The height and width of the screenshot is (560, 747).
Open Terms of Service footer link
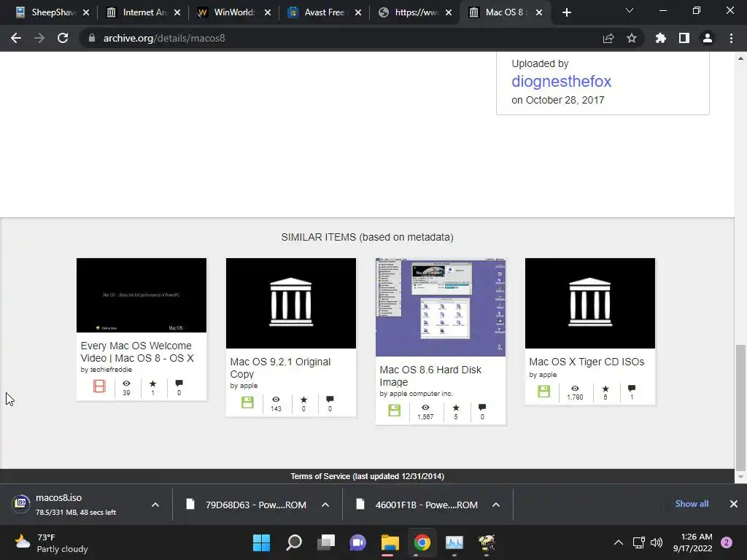tap(367, 476)
